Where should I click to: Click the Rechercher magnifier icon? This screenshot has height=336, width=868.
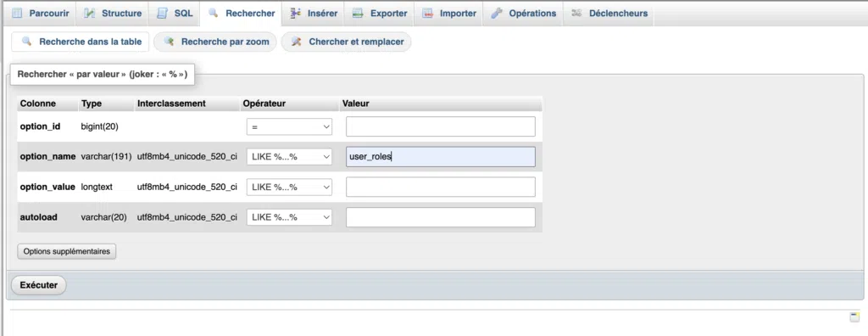[213, 14]
